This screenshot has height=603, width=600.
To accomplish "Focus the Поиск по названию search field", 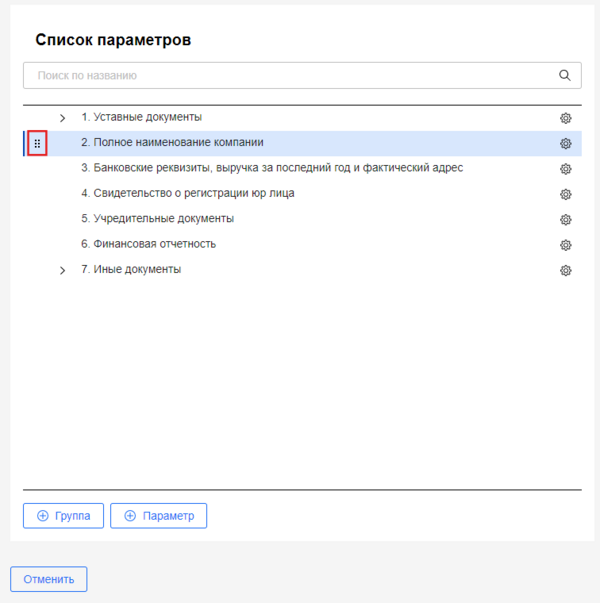I will tap(290, 75).
